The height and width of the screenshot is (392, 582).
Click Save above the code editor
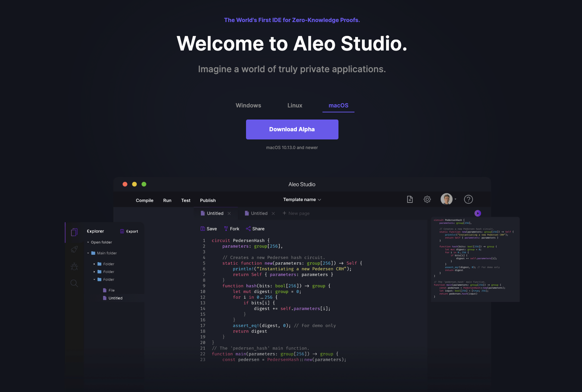coord(209,229)
